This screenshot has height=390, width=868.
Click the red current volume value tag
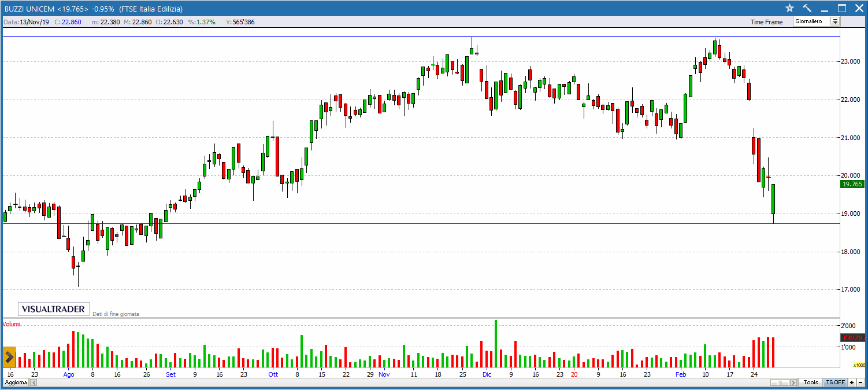pyautogui.click(x=853, y=337)
